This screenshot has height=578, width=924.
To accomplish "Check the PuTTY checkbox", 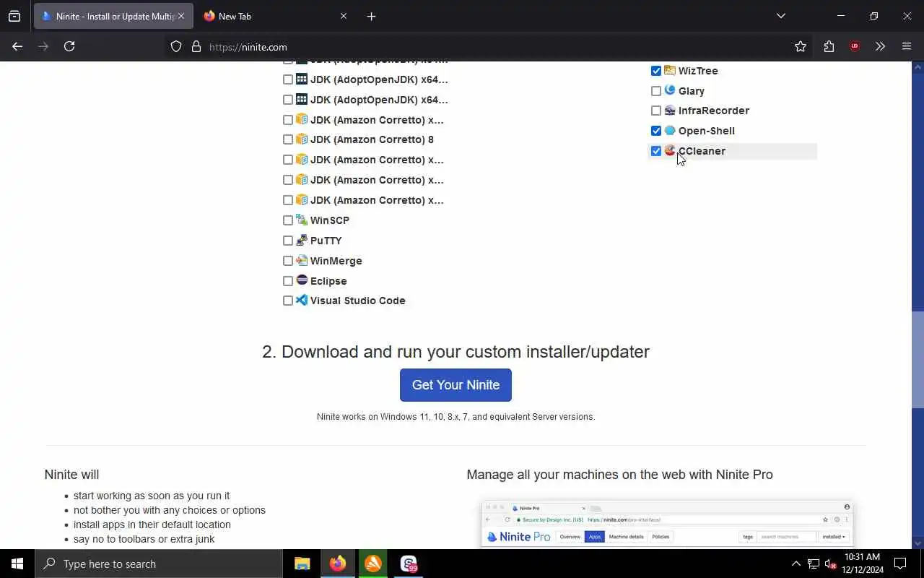I will 288,241.
